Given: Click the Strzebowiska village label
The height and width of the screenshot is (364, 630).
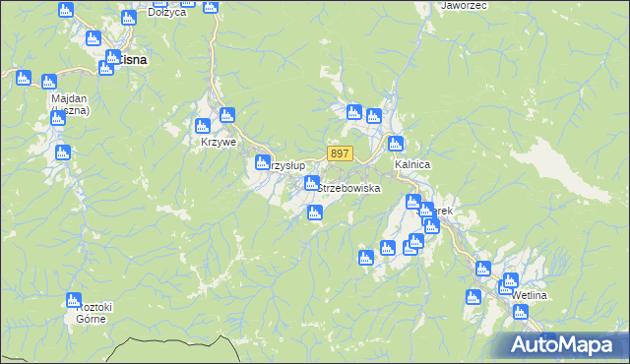Looking at the screenshot, I should click(x=348, y=188).
